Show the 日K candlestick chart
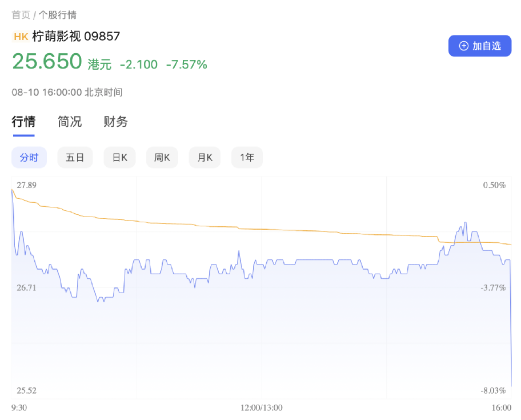Screen dimensions: 521x420 click(x=119, y=158)
